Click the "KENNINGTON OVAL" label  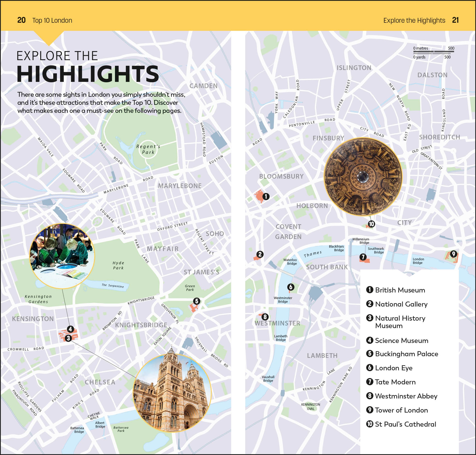click(x=311, y=407)
